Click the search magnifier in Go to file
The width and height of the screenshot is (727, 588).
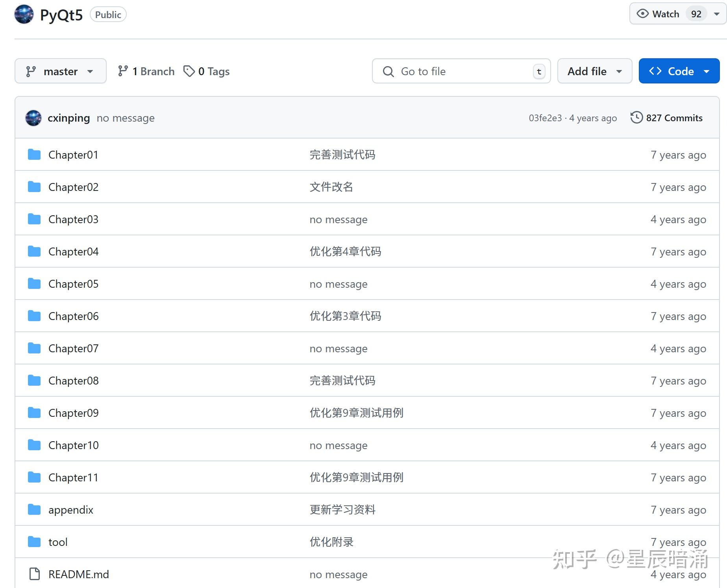(388, 71)
